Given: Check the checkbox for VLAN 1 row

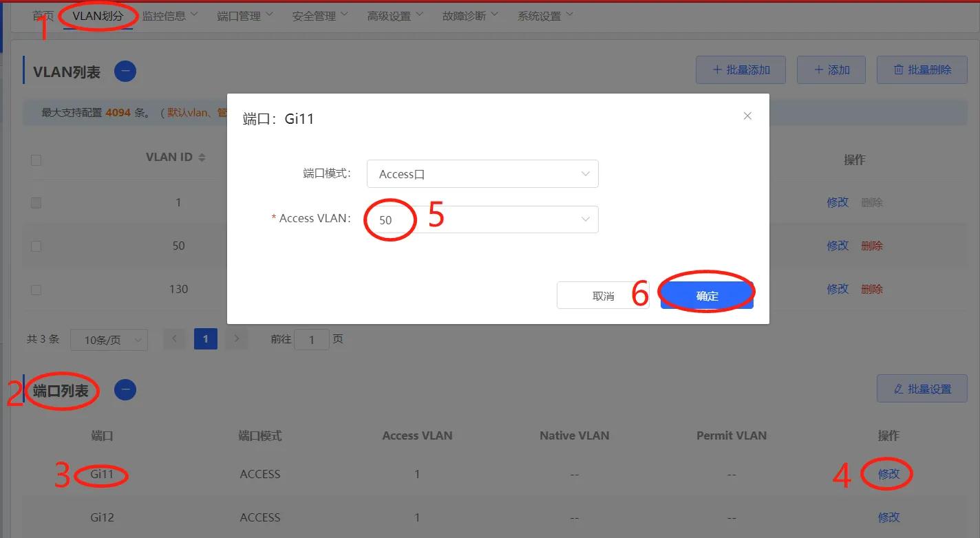Looking at the screenshot, I should [36, 202].
